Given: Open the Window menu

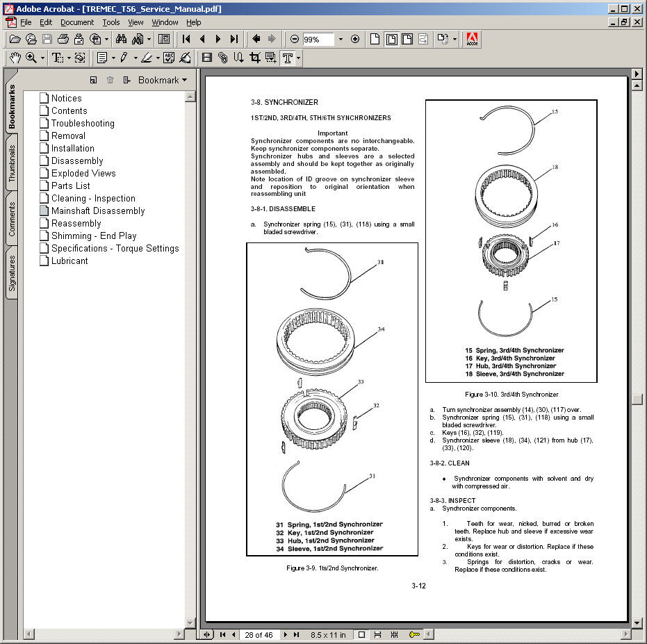Looking at the screenshot, I should click(x=165, y=22).
